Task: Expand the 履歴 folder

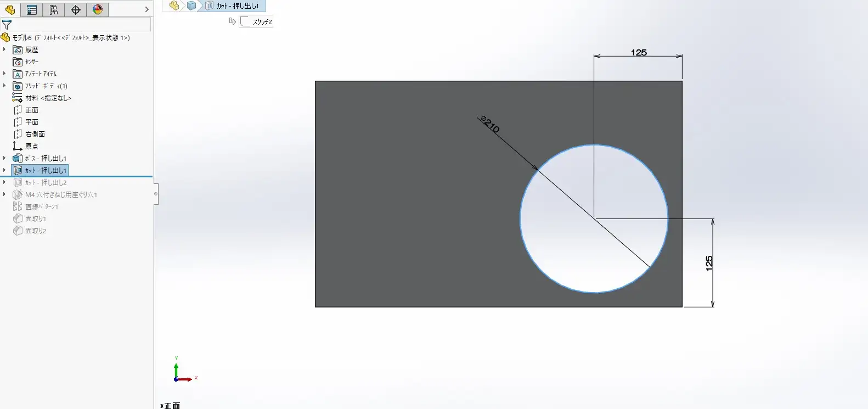Action: point(4,49)
